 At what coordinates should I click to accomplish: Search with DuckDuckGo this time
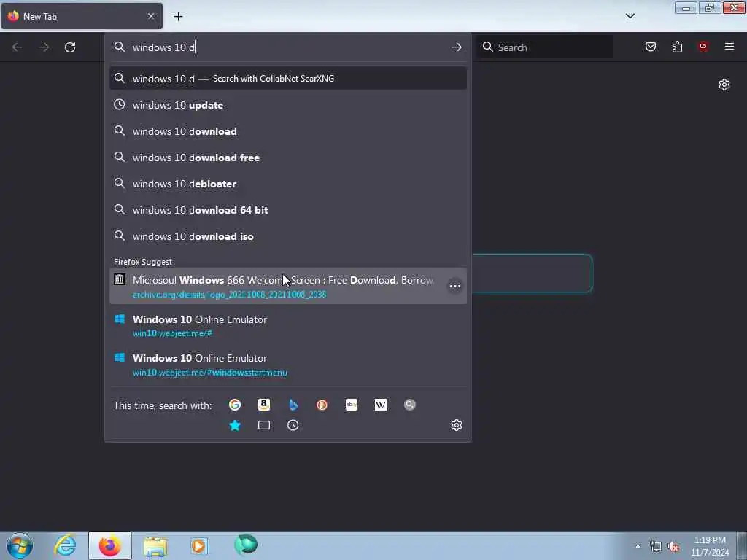(322, 405)
